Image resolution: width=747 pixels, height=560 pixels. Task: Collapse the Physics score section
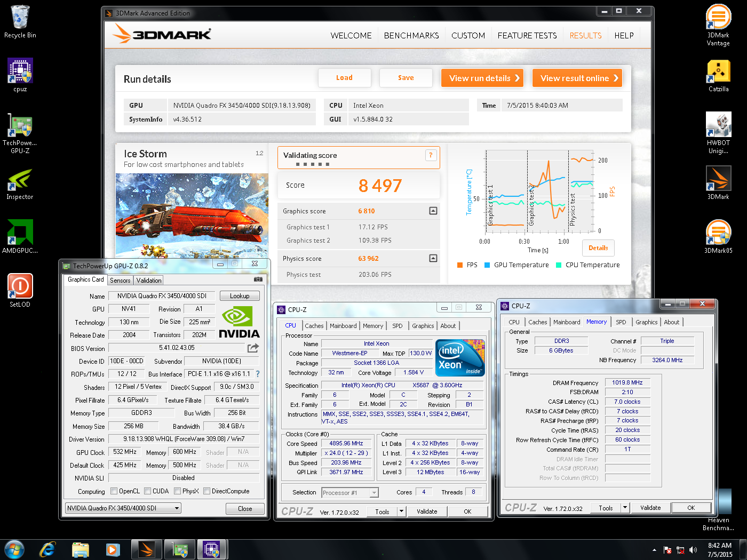click(x=433, y=258)
